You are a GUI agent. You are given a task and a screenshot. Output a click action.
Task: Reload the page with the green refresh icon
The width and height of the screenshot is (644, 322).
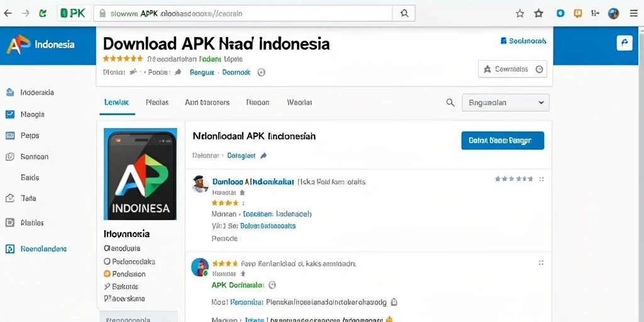point(42,13)
